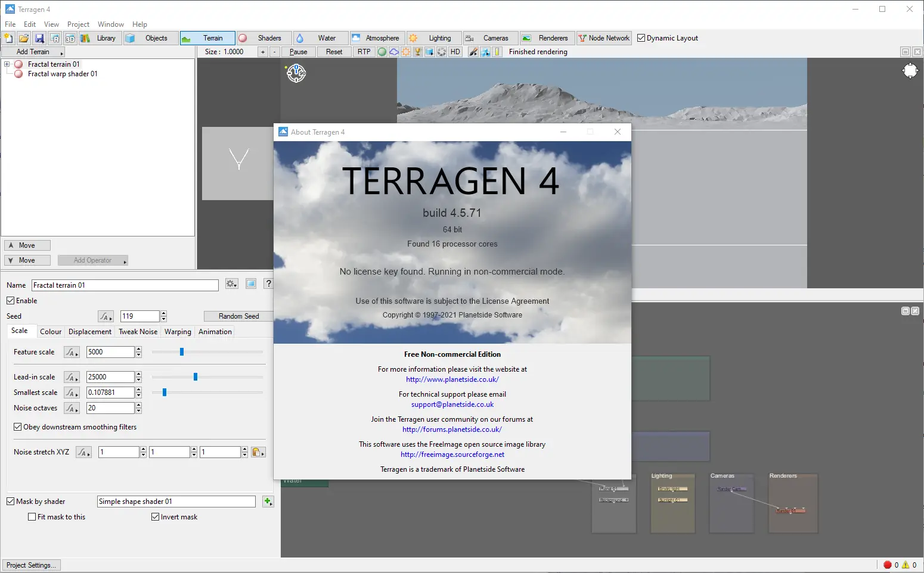Click the green plus icon by mask shader

pyautogui.click(x=268, y=502)
